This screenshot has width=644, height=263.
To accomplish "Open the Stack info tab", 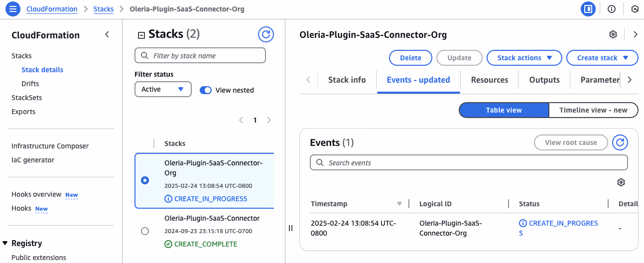I will (x=347, y=80).
